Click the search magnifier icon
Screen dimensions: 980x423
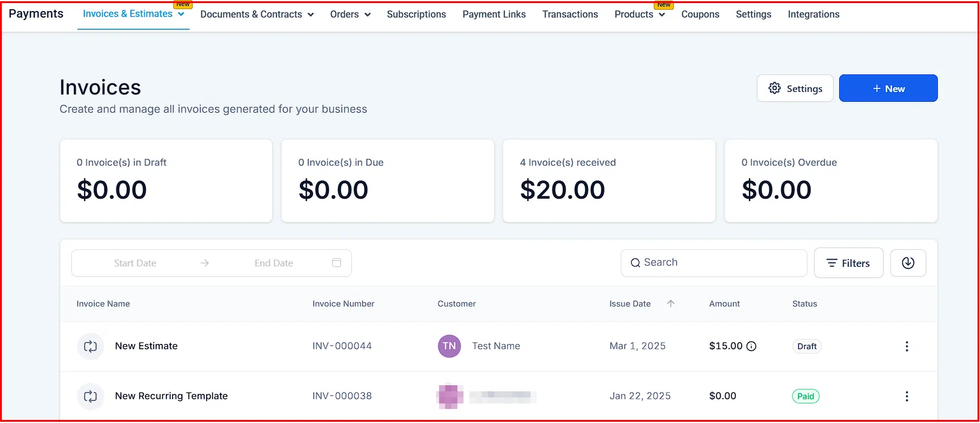(635, 263)
